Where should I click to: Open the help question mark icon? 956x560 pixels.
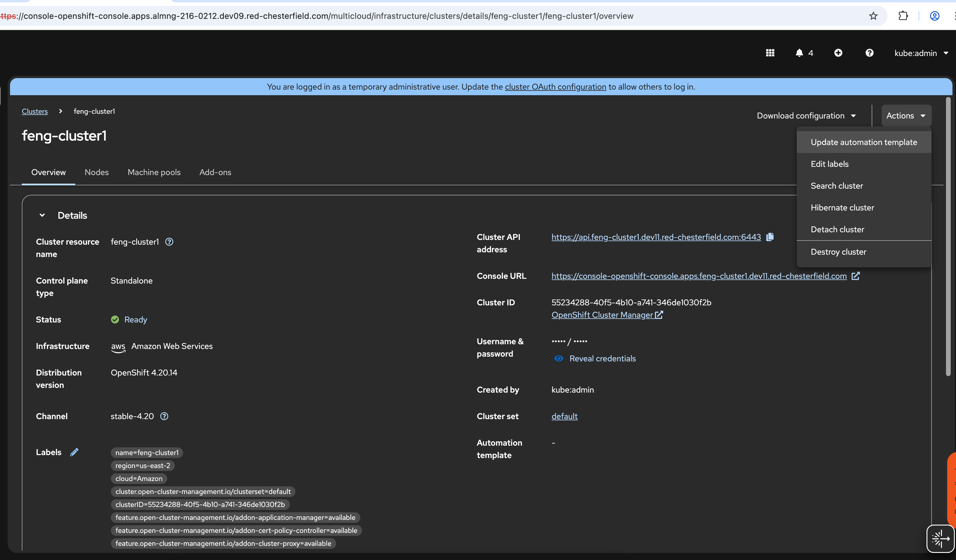pos(869,53)
